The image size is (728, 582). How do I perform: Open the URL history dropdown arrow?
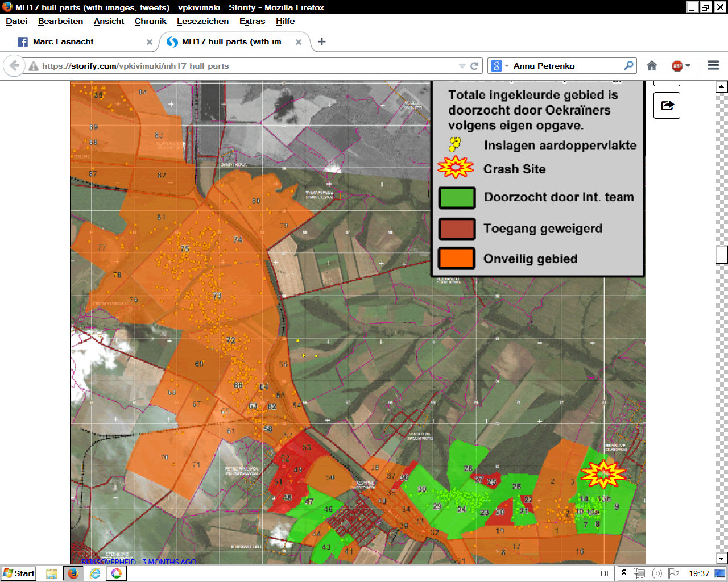(x=462, y=66)
